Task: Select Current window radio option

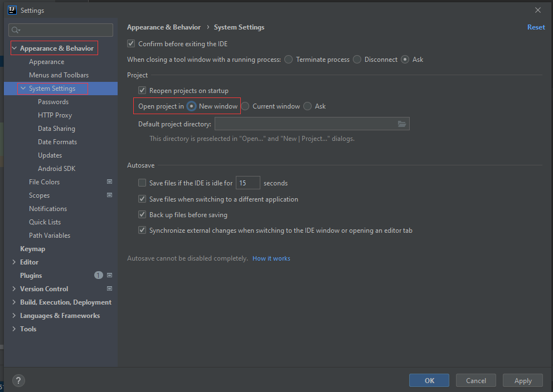Action: (245, 106)
